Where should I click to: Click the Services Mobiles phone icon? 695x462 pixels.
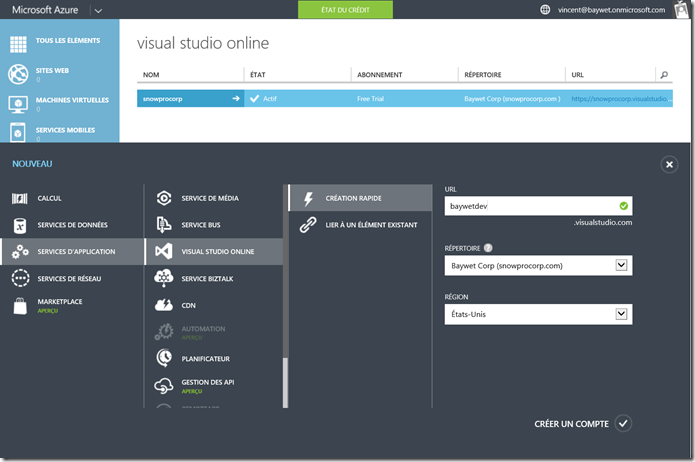click(18, 133)
